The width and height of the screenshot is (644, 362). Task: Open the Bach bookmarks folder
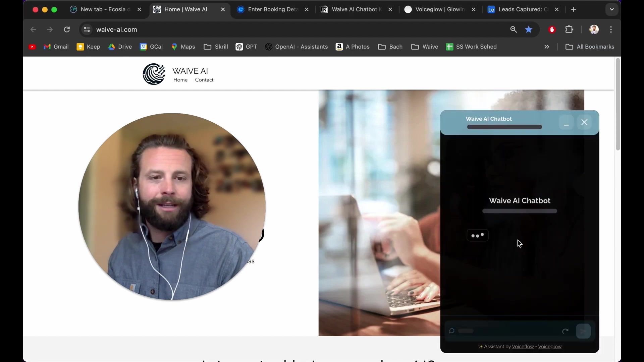[x=390, y=47]
